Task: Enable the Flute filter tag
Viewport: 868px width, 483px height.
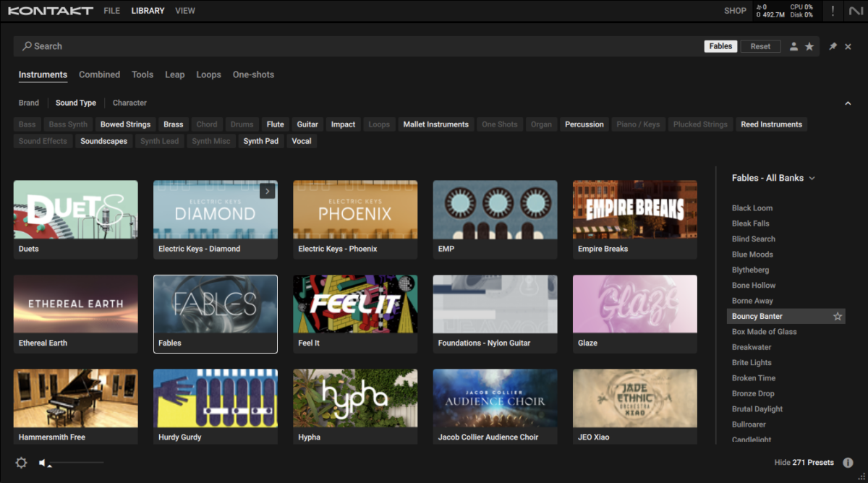Action: point(275,124)
